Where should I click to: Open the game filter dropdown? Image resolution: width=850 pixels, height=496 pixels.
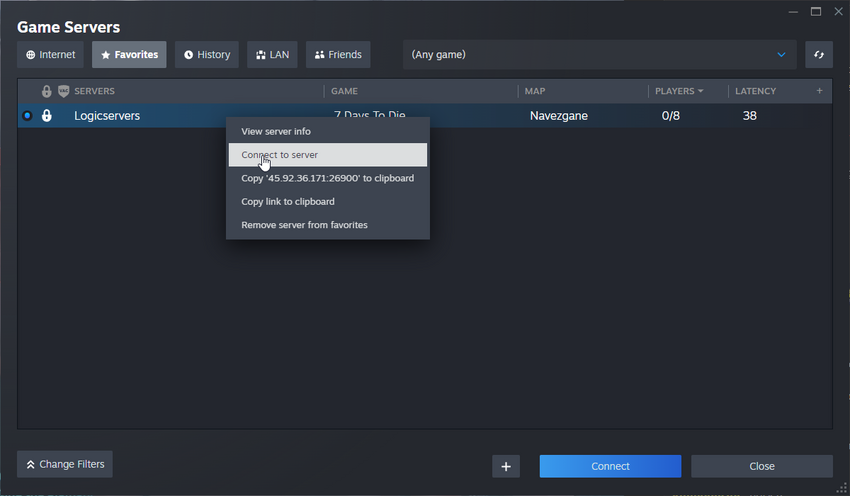pos(599,55)
